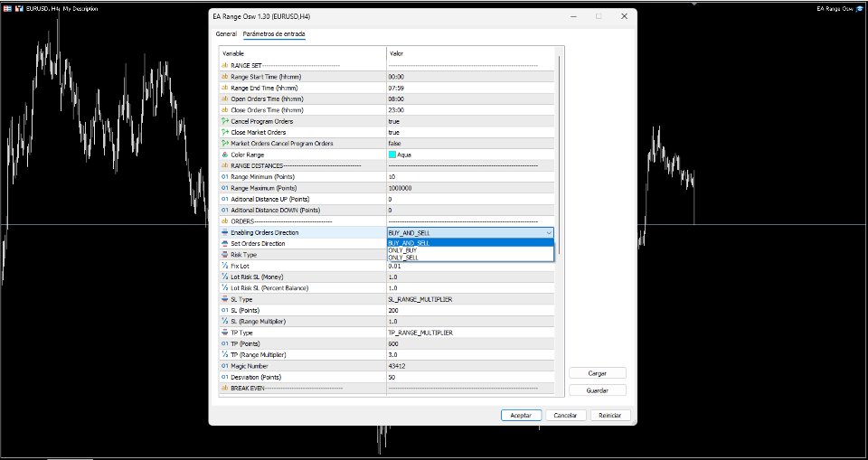Click the Lot Risk SL (Money) icon
The width and height of the screenshot is (868, 460).
point(225,277)
